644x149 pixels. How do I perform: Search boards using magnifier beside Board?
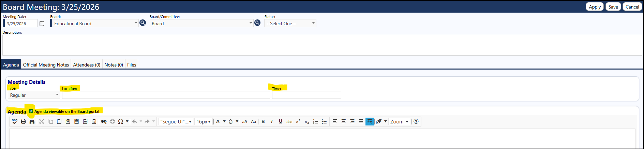point(143,23)
